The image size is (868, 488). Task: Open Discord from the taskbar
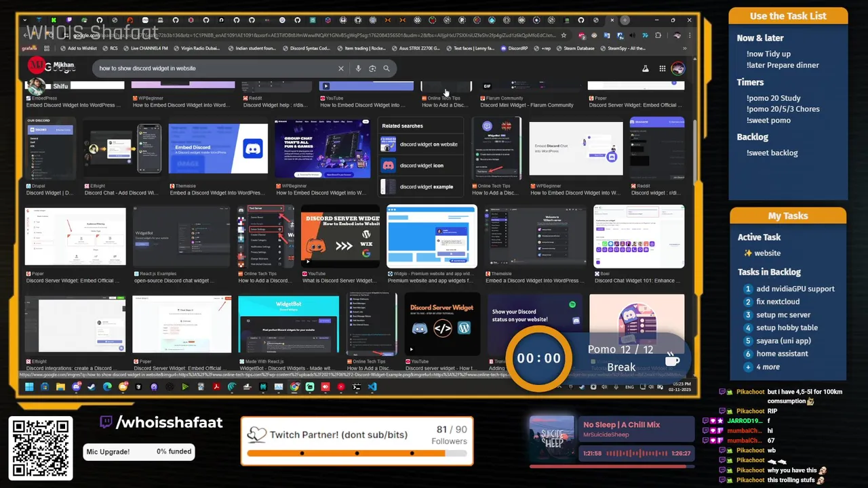[x=77, y=387]
